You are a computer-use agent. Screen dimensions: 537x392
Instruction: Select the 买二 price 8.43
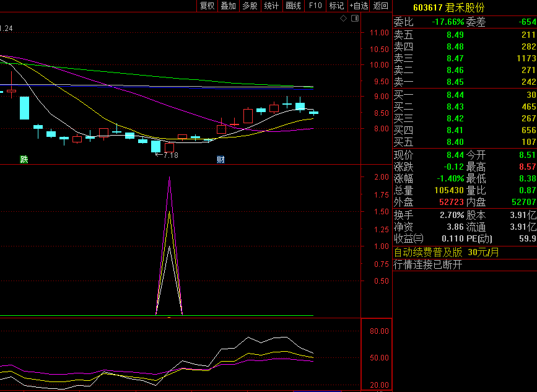[x=455, y=107]
